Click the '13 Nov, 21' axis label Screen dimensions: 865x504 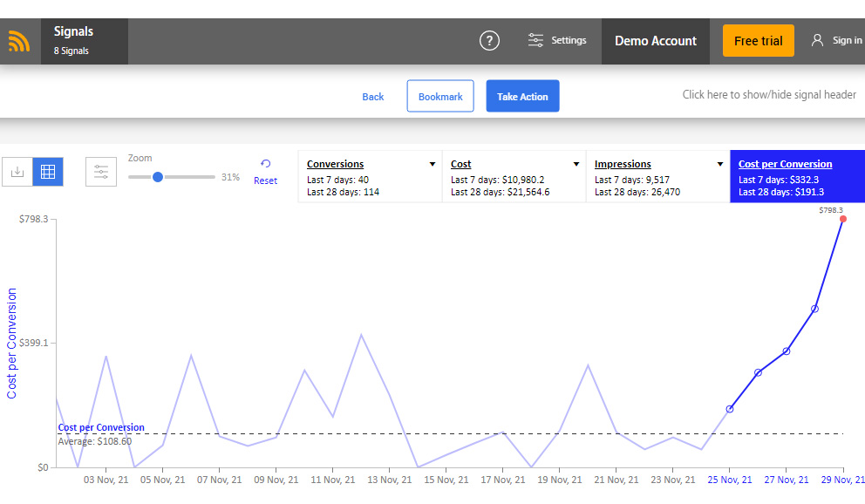pyautogui.click(x=390, y=480)
